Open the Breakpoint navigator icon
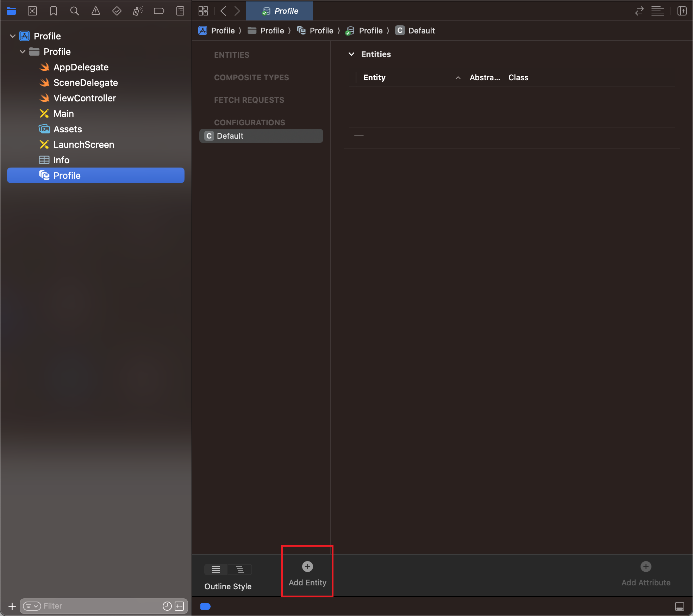 point(159,11)
